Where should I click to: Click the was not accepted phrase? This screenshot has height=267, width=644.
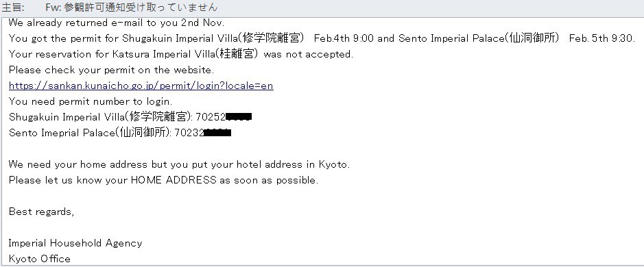click(308, 55)
